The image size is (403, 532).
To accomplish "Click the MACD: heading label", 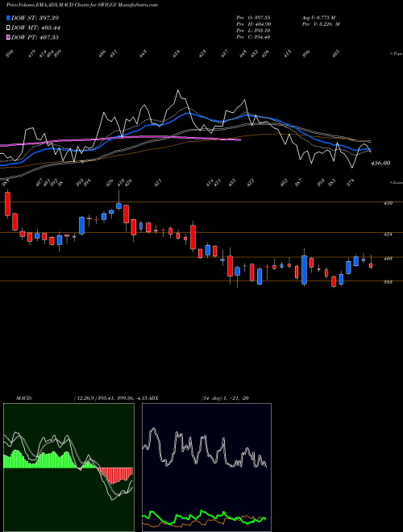I will click(x=24, y=397).
